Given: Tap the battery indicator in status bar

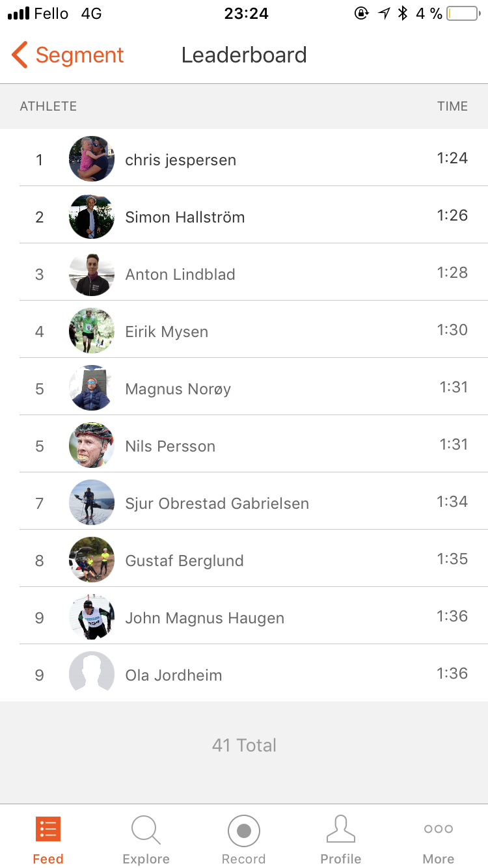Looking at the screenshot, I should (463, 14).
